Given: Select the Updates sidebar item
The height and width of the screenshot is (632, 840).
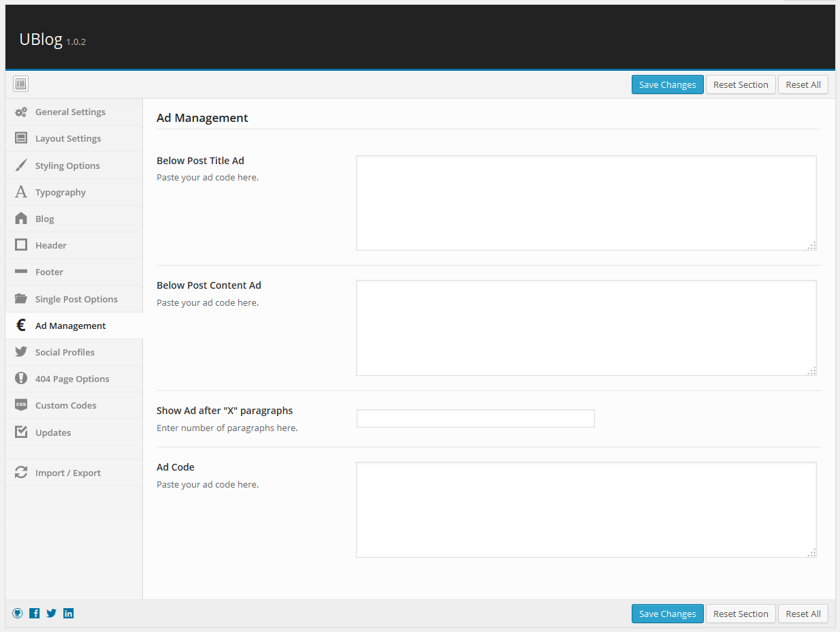Looking at the screenshot, I should [53, 433].
